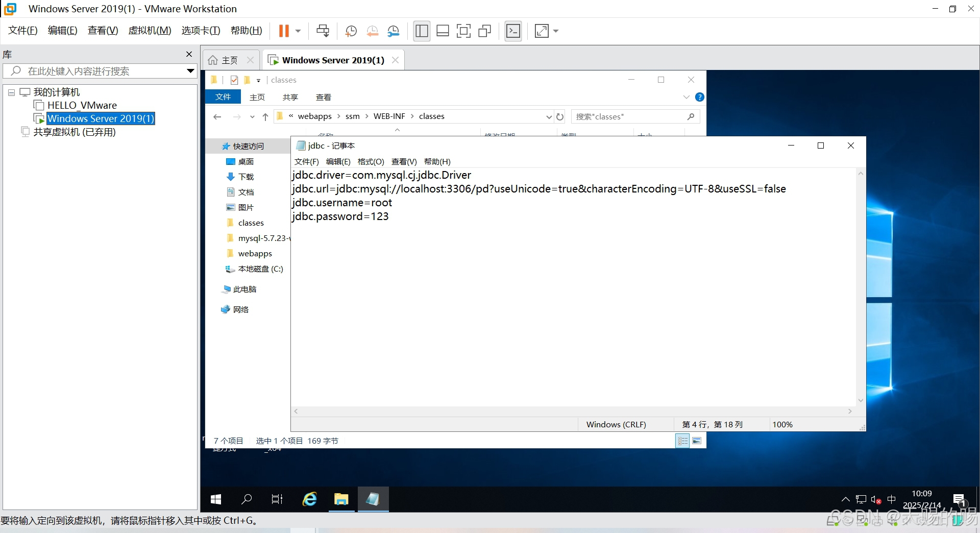Screen dimensions: 980x533
Task: Open recent locations dropdown in Explorer
Action: pos(252,117)
